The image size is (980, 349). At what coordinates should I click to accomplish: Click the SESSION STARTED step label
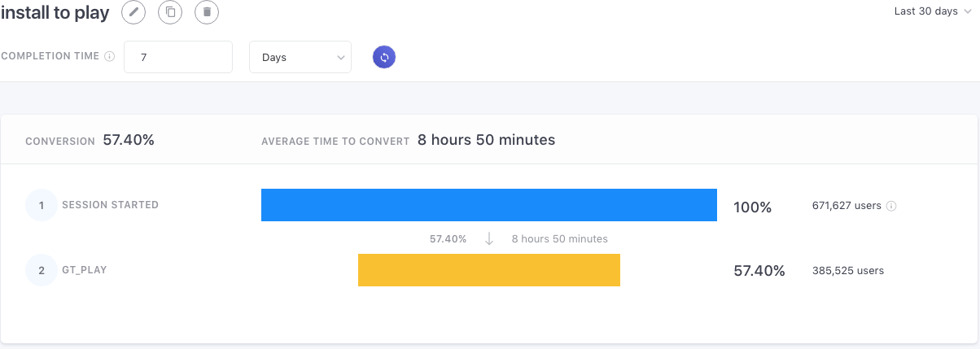(110, 205)
